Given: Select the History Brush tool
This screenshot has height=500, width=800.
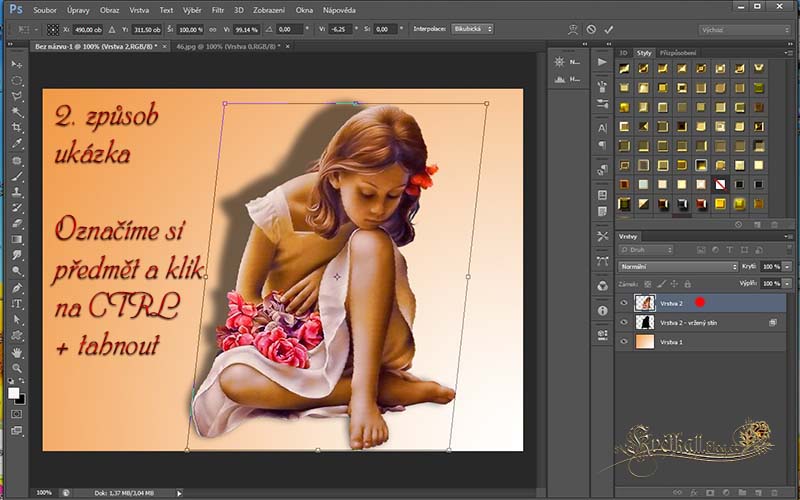Looking at the screenshot, I should tap(17, 208).
